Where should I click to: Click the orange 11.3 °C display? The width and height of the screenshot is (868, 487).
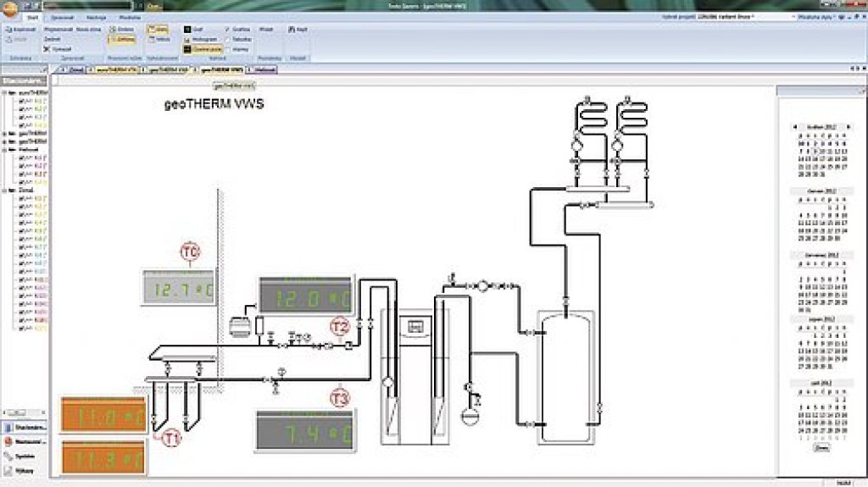103,457
